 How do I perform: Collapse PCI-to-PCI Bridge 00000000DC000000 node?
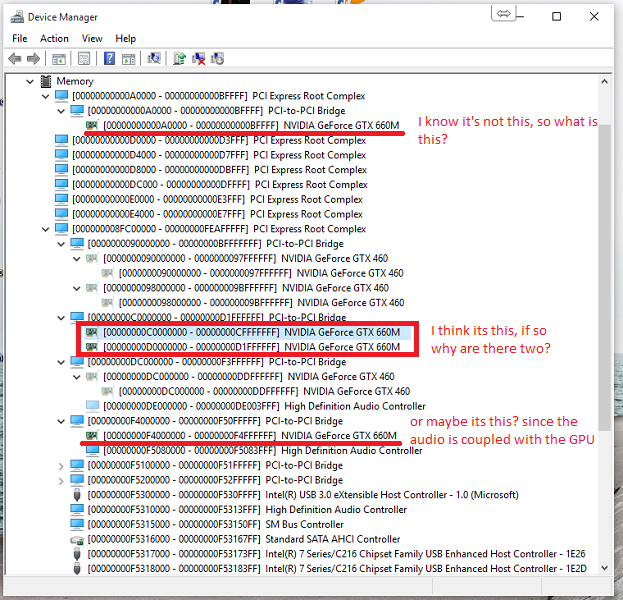(x=61, y=362)
